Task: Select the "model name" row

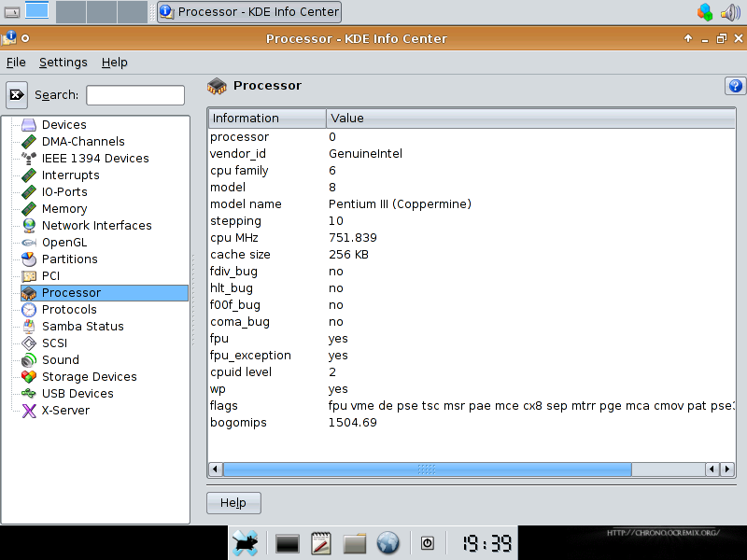Action: (472, 204)
